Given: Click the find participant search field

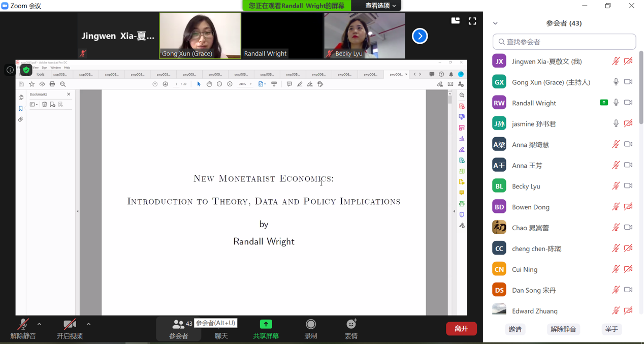Looking at the screenshot, I should (564, 42).
